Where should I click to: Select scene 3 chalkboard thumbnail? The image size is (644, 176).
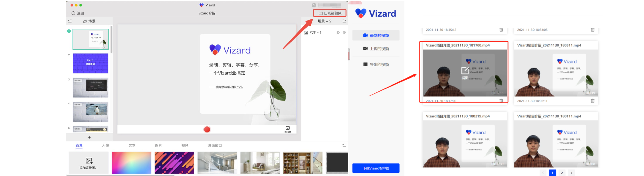[90, 88]
